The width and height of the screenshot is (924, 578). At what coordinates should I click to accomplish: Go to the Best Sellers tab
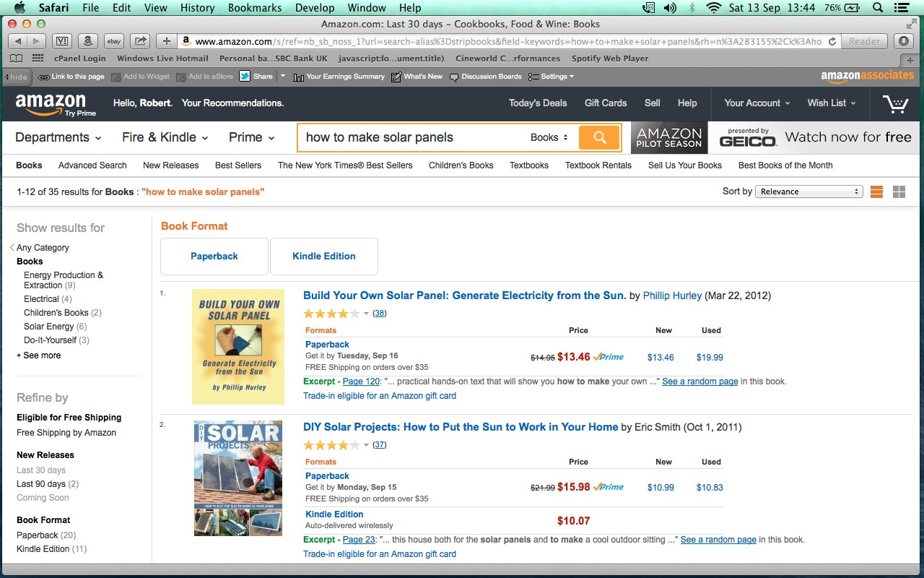pyautogui.click(x=238, y=165)
